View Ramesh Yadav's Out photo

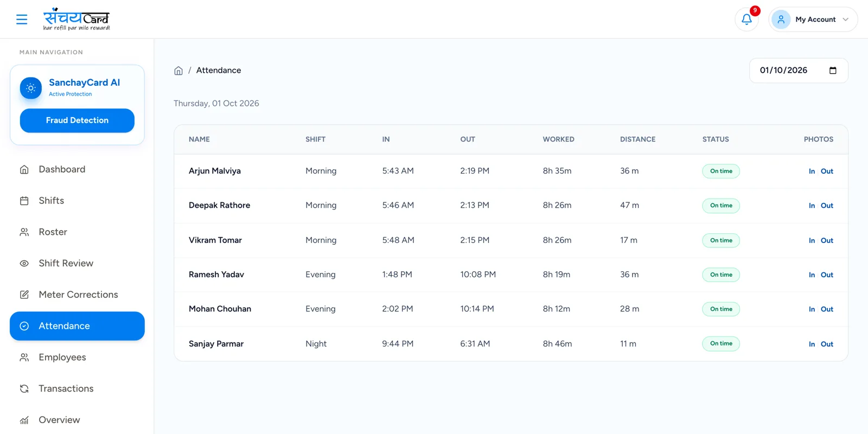tap(827, 275)
